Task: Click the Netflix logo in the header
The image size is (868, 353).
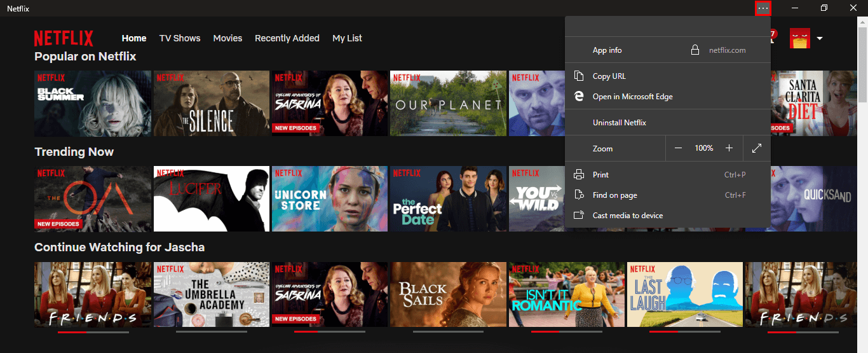Action: 64,38
